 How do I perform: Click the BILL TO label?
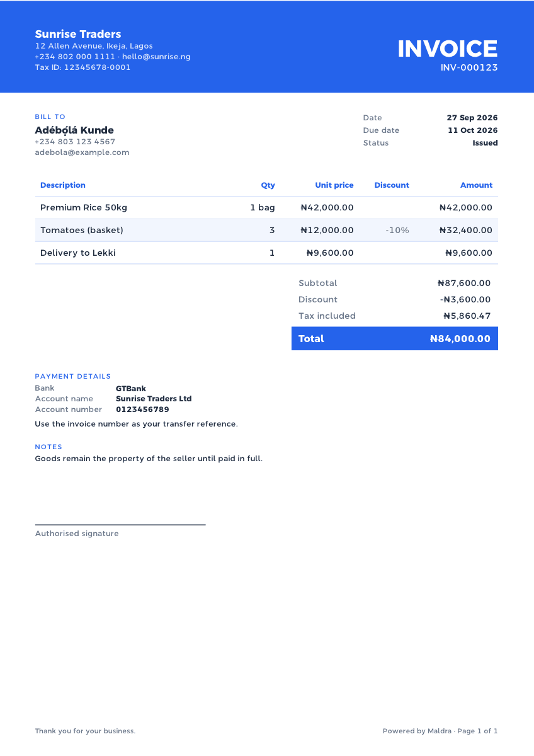(50, 117)
